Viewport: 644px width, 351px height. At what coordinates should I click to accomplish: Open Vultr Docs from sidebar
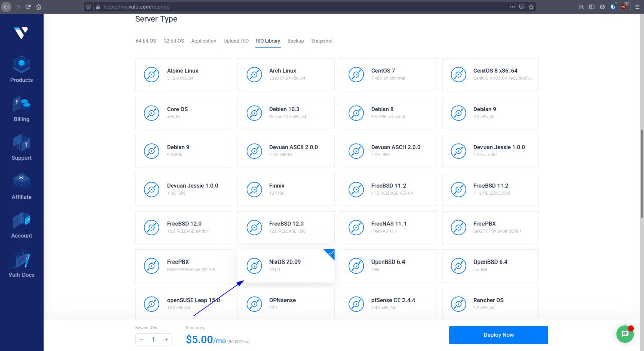(x=21, y=265)
